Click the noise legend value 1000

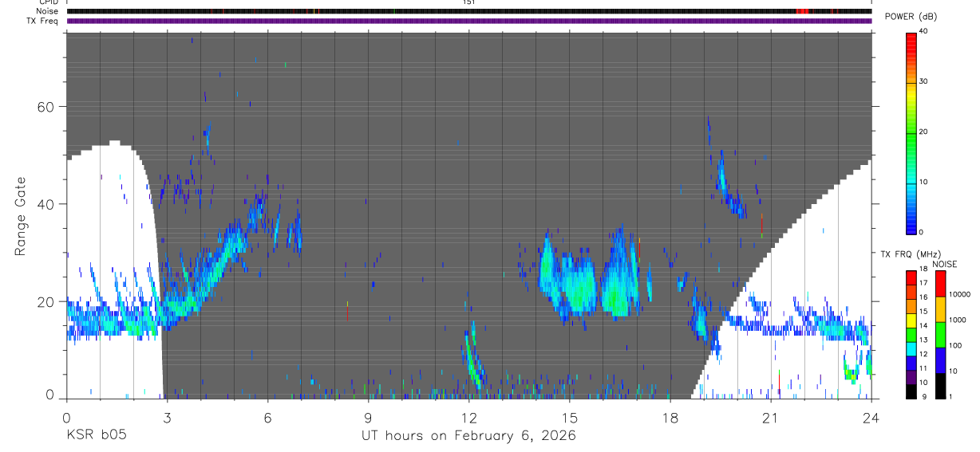point(958,320)
